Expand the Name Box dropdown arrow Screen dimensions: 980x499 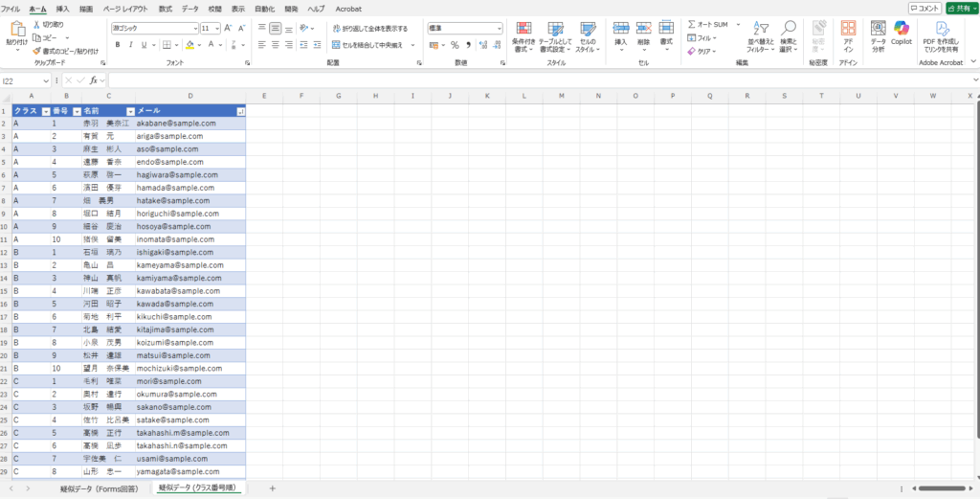coord(46,80)
